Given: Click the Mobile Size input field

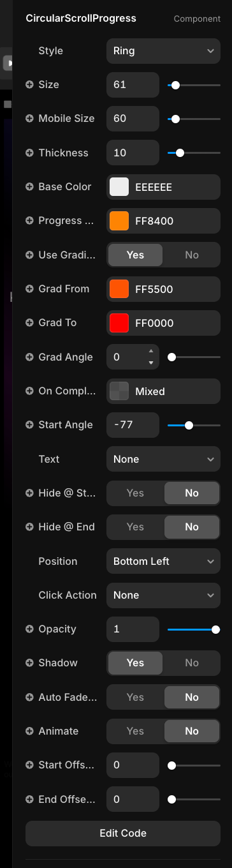Looking at the screenshot, I should click(x=133, y=119).
